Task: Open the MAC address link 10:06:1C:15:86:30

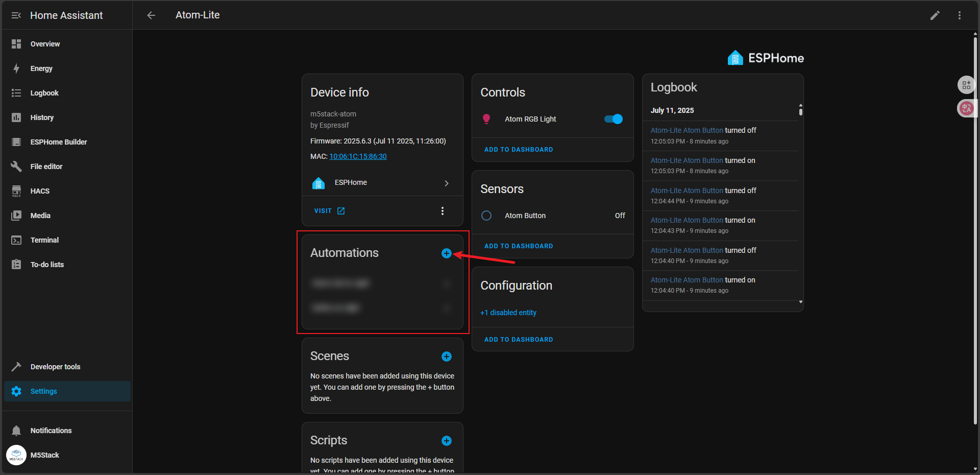Action: 358,156
